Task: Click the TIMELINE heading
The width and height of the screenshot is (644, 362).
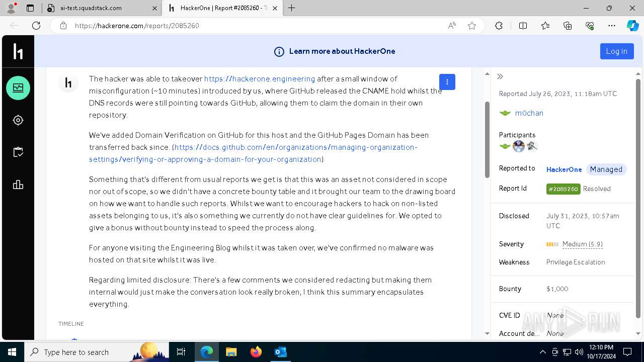Action: tap(71, 324)
